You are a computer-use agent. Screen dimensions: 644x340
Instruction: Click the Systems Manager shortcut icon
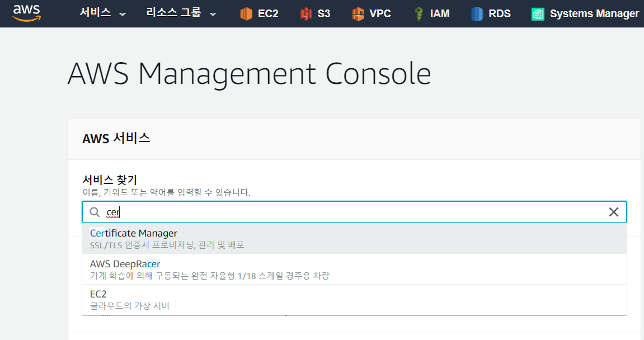[x=538, y=14]
